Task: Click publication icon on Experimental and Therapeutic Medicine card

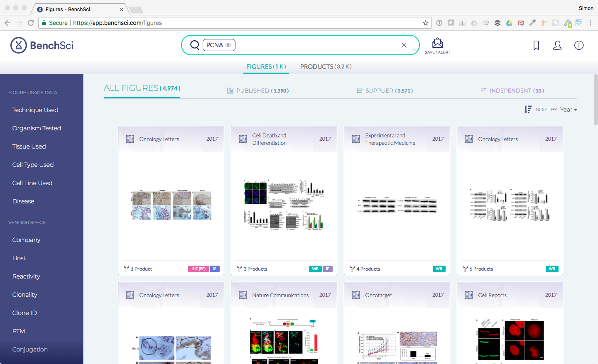Action: click(x=356, y=139)
